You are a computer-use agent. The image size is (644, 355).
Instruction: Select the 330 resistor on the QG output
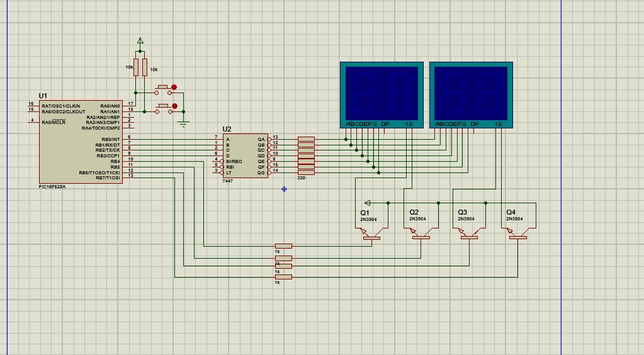306,172
